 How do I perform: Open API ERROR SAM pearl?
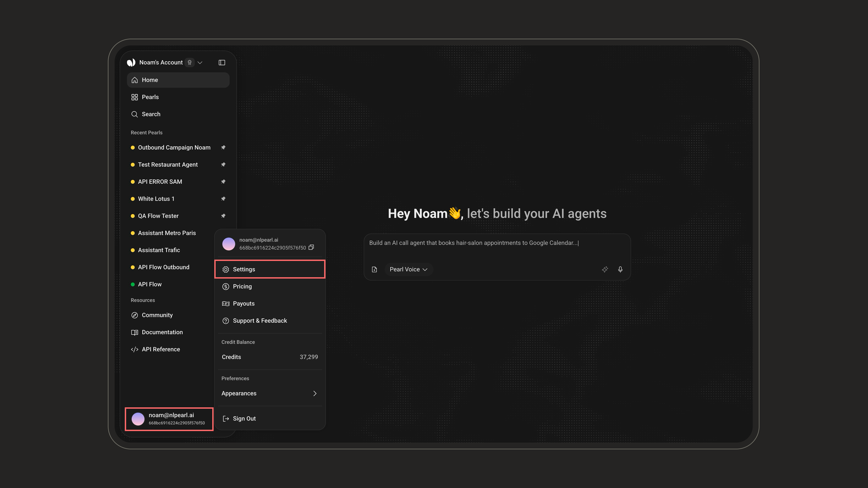tap(160, 181)
